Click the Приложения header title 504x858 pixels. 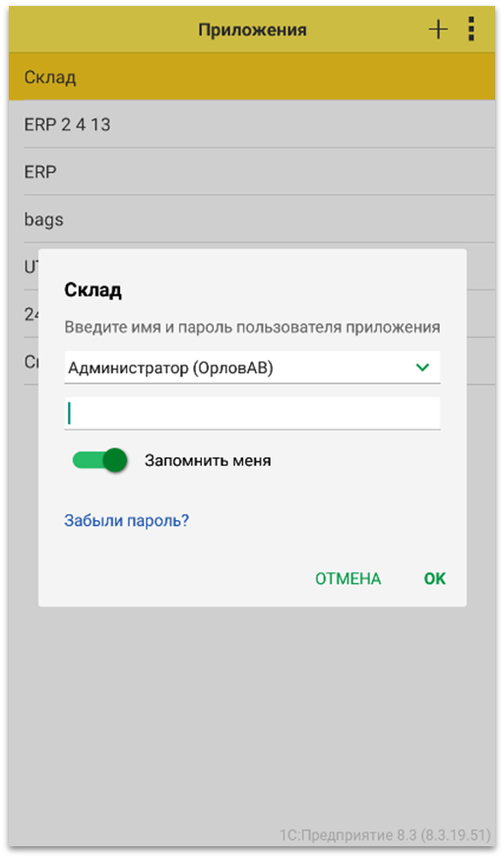[252, 30]
